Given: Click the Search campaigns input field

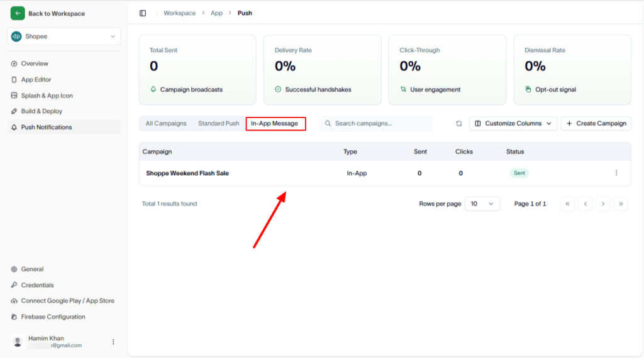Looking at the screenshot, I should [x=376, y=124].
